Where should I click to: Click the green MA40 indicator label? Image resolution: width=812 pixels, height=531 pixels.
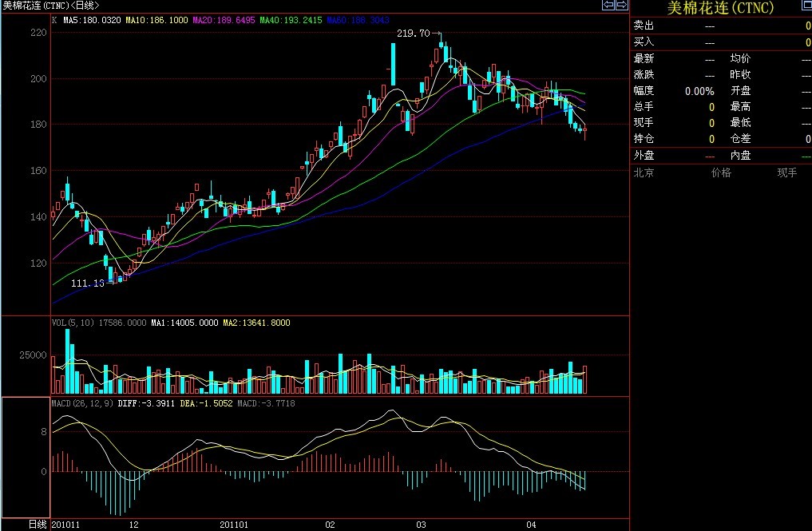tap(291, 19)
